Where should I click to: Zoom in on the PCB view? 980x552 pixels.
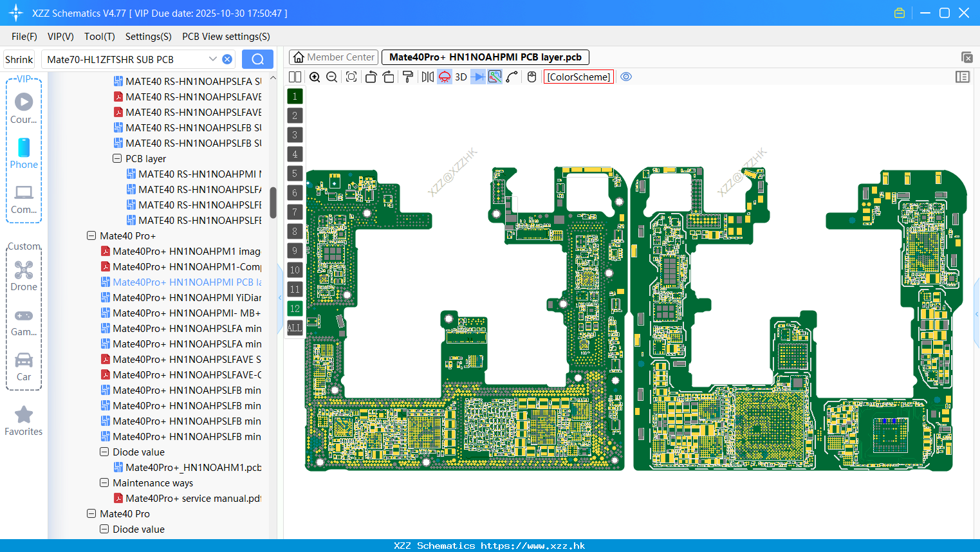point(315,77)
